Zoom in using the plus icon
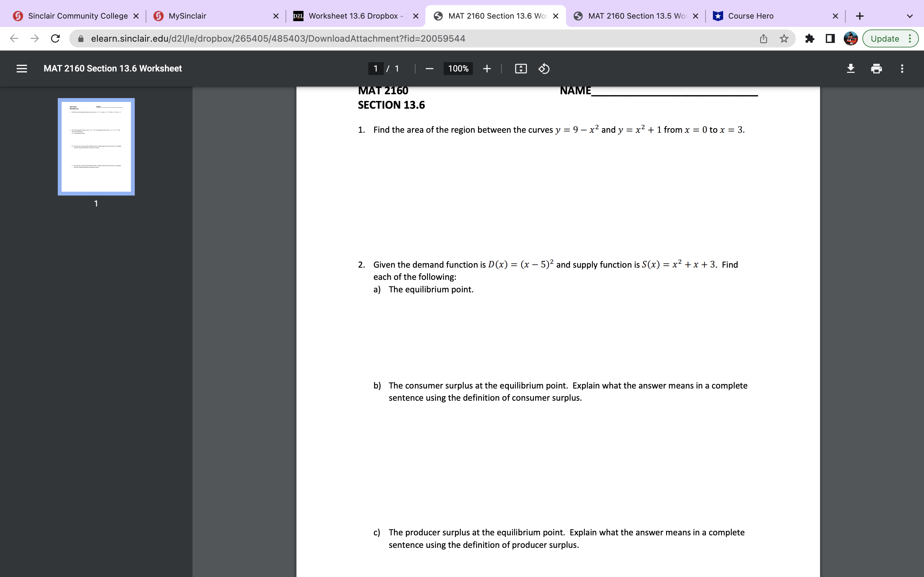Image resolution: width=924 pixels, height=577 pixels. tap(487, 69)
